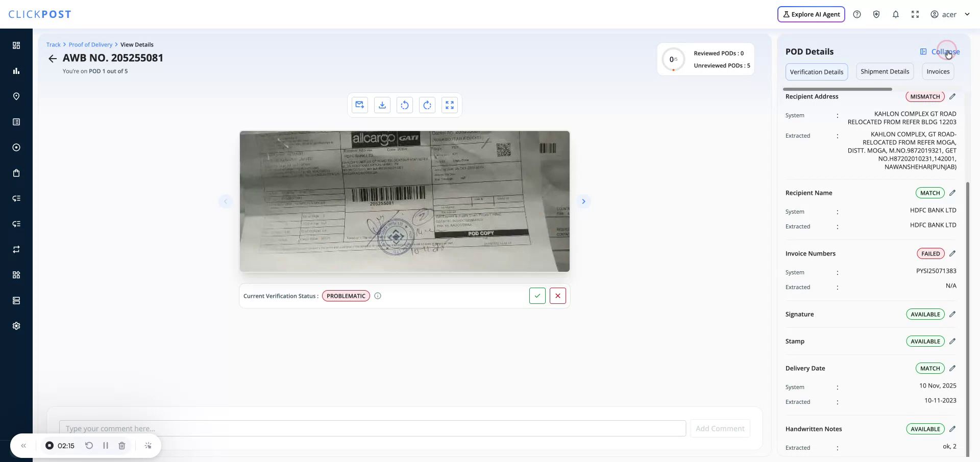
Task: Download the POD image
Action: point(382,105)
